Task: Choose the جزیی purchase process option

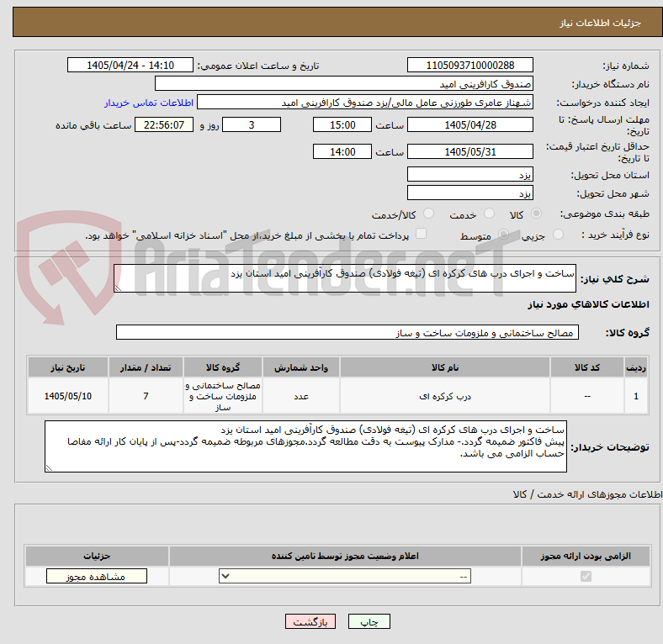Action: [x=558, y=235]
